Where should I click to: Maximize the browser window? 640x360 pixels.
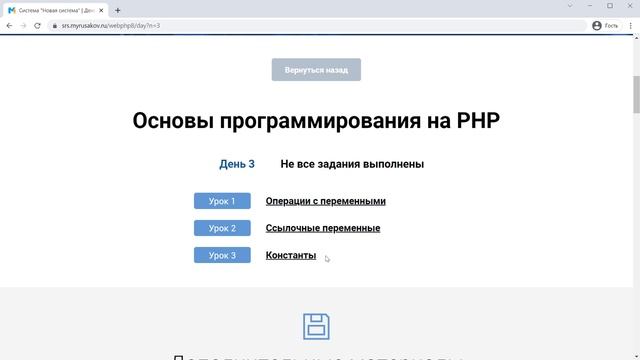tap(610, 6)
